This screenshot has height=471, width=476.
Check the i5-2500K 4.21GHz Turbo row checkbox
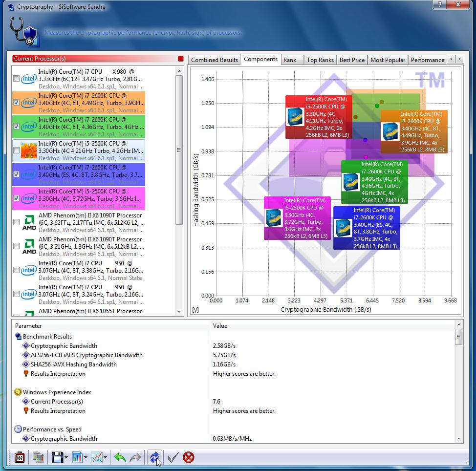[17, 150]
